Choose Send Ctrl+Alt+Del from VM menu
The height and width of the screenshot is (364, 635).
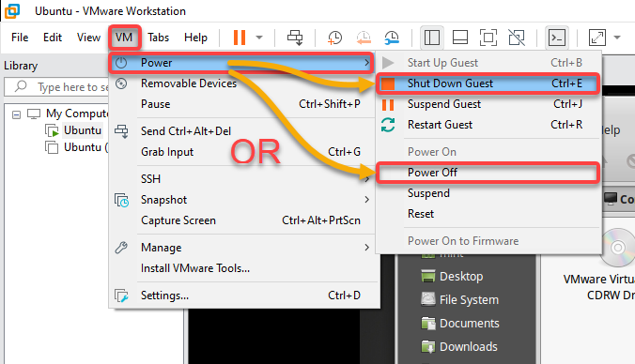point(241,131)
